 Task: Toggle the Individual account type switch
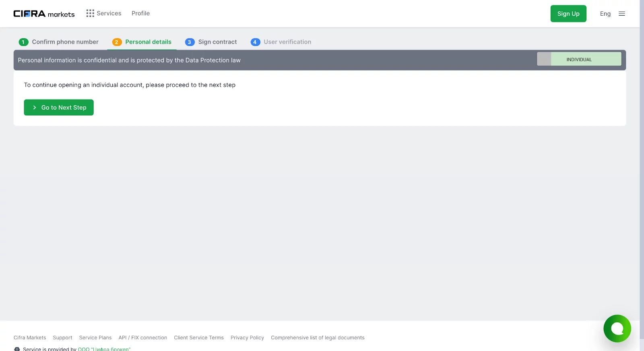point(579,59)
